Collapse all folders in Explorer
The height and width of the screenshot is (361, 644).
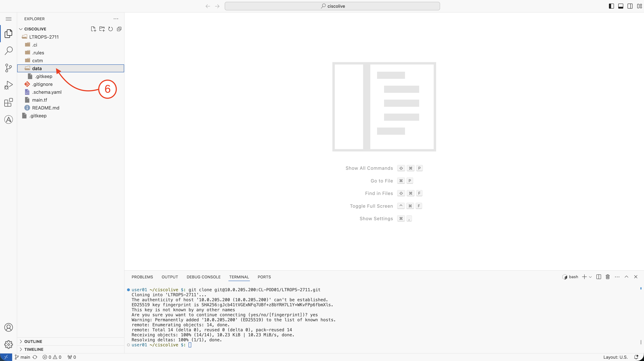point(119,29)
